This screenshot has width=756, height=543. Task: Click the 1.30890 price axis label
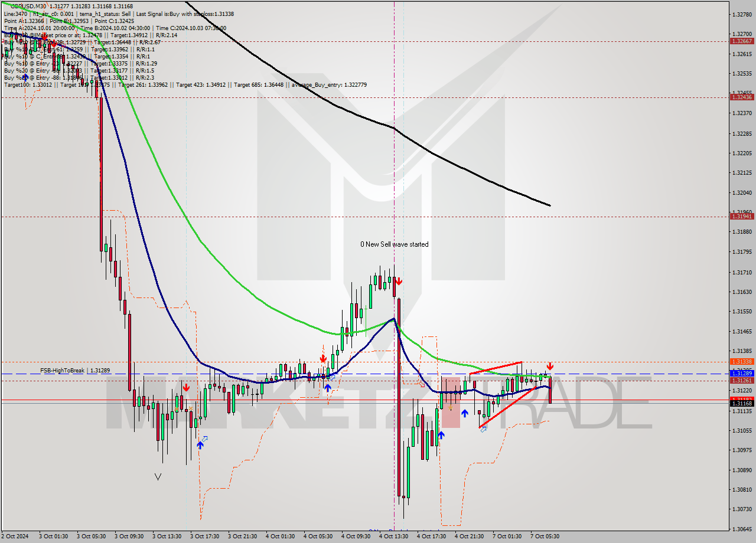[742, 470]
